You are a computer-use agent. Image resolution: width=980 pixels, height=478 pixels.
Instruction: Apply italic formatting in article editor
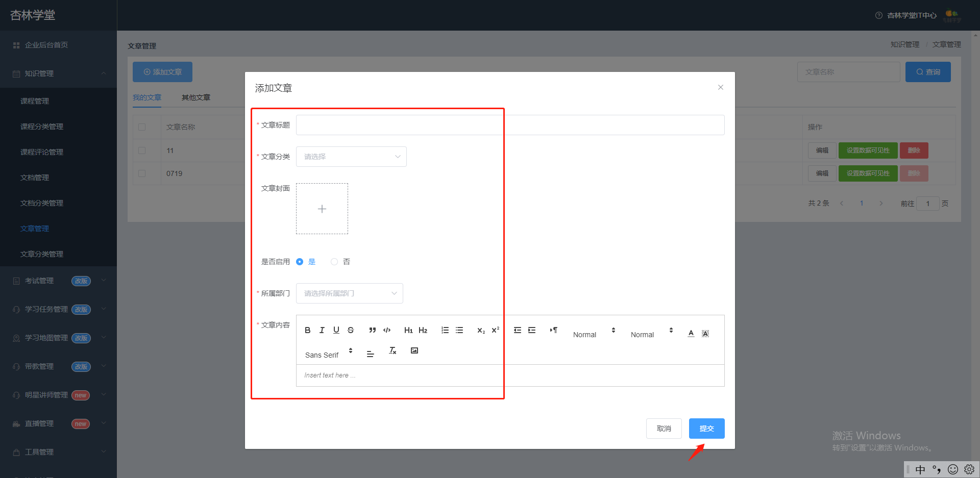click(322, 330)
